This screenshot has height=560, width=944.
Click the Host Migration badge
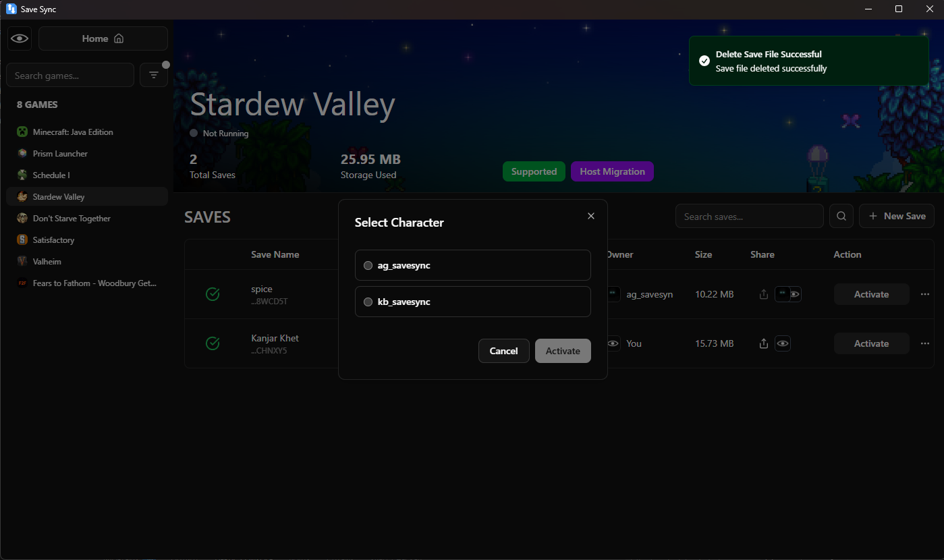point(612,171)
